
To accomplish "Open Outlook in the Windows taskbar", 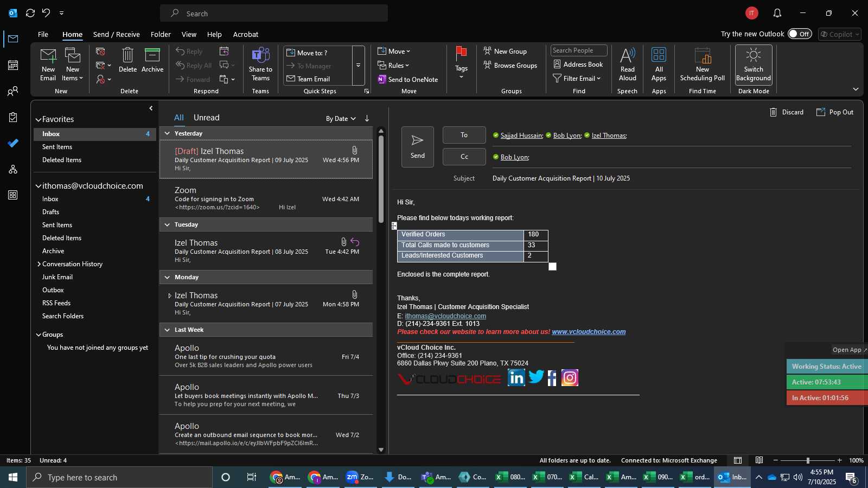I will (732, 477).
